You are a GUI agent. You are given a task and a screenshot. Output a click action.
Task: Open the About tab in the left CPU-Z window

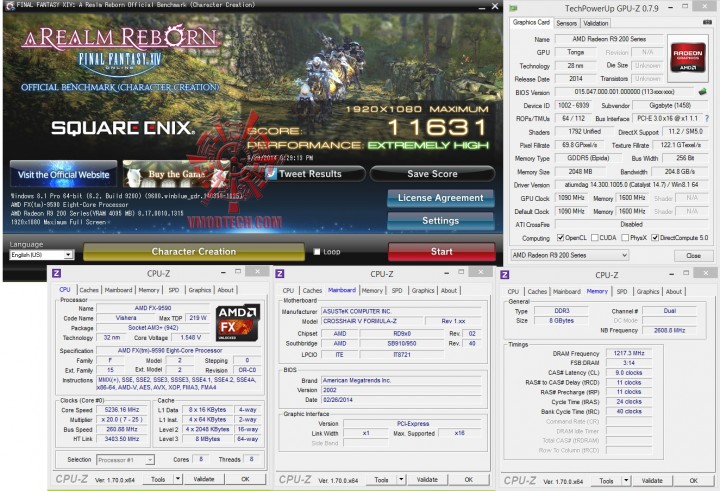[225, 290]
